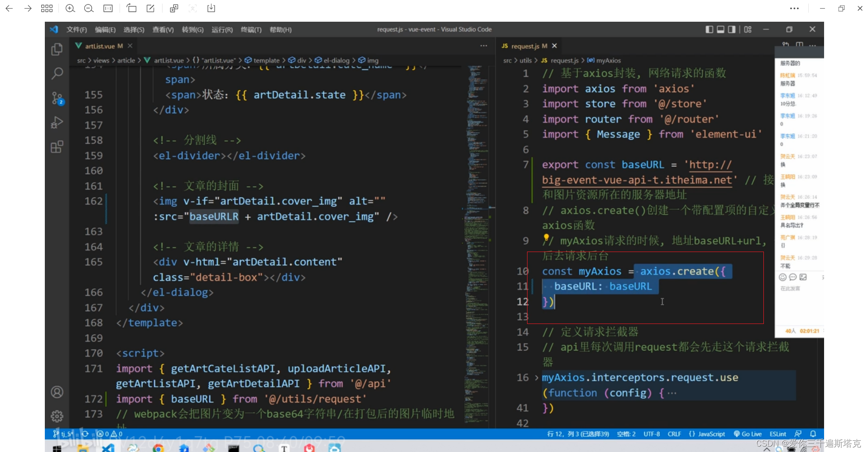Toggle bottom panel visibility
The width and height of the screenshot is (868, 452).
720,29
